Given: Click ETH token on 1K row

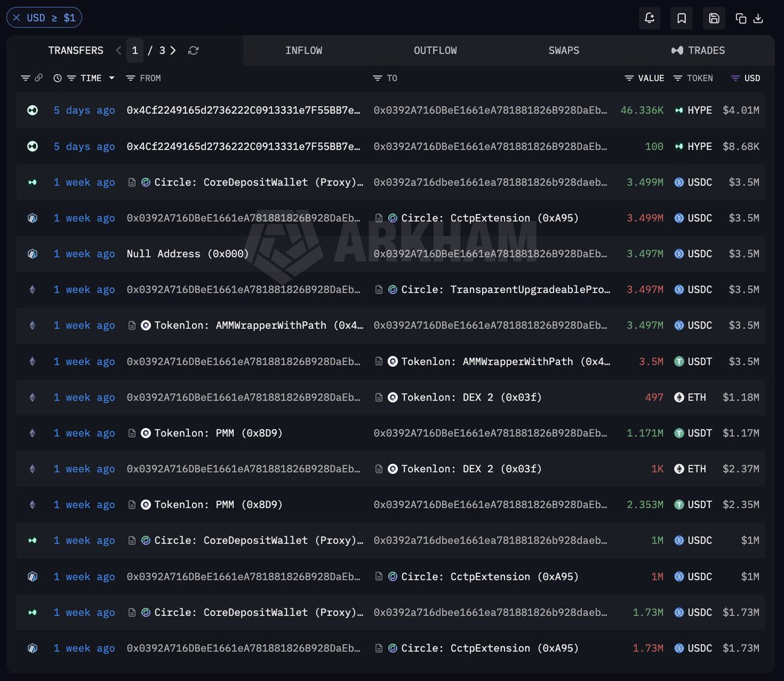Looking at the screenshot, I should (690, 469).
